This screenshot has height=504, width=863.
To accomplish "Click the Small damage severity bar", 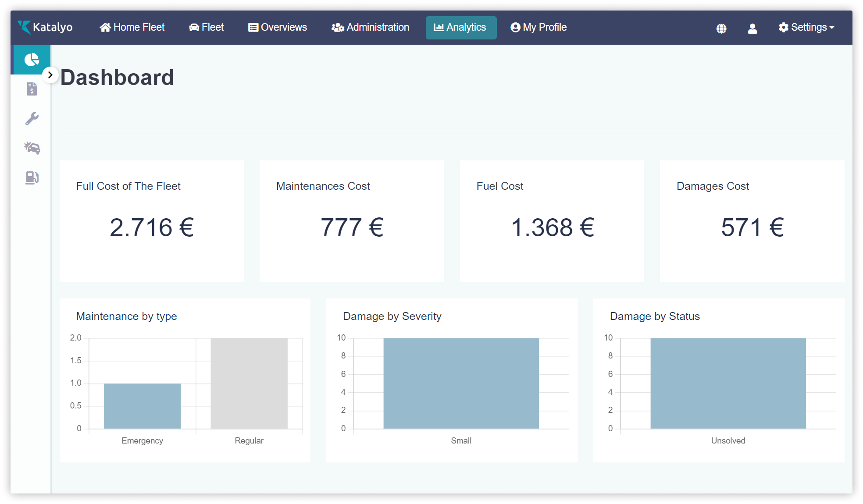I will click(x=461, y=383).
